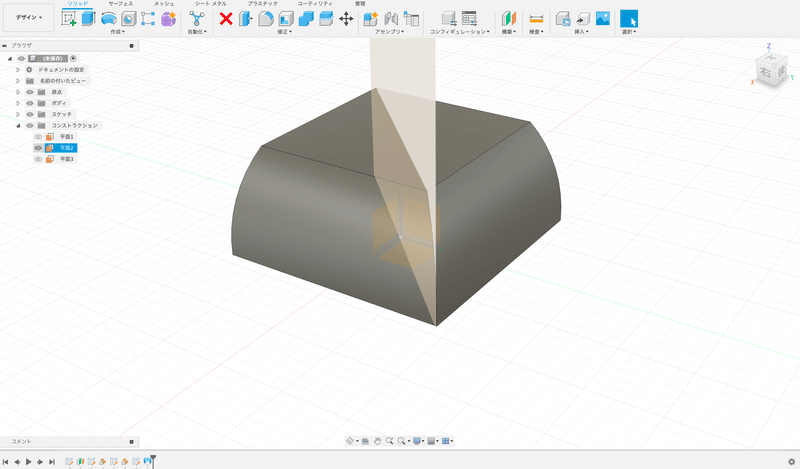Switch to the サーフェス tab
The height and width of the screenshot is (469, 800).
click(121, 4)
